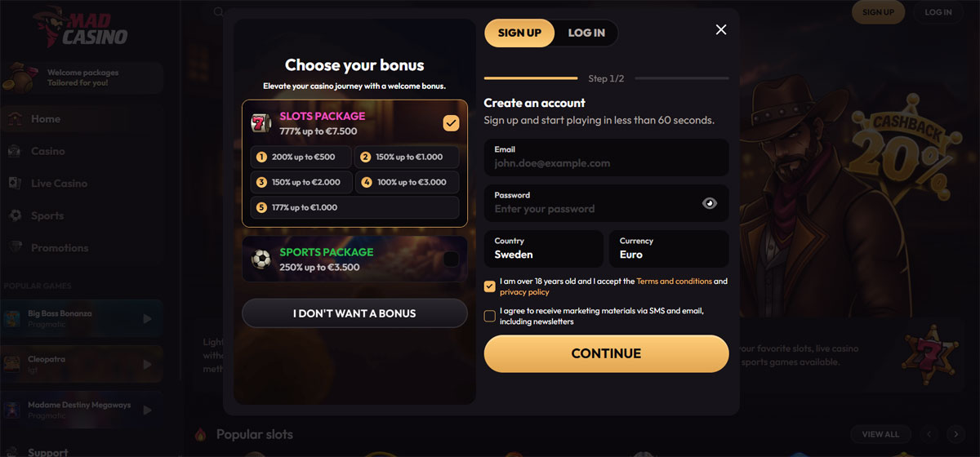Screen dimensions: 980x457
Task: Click the next arrow for Popular slots
Action: 955,434
